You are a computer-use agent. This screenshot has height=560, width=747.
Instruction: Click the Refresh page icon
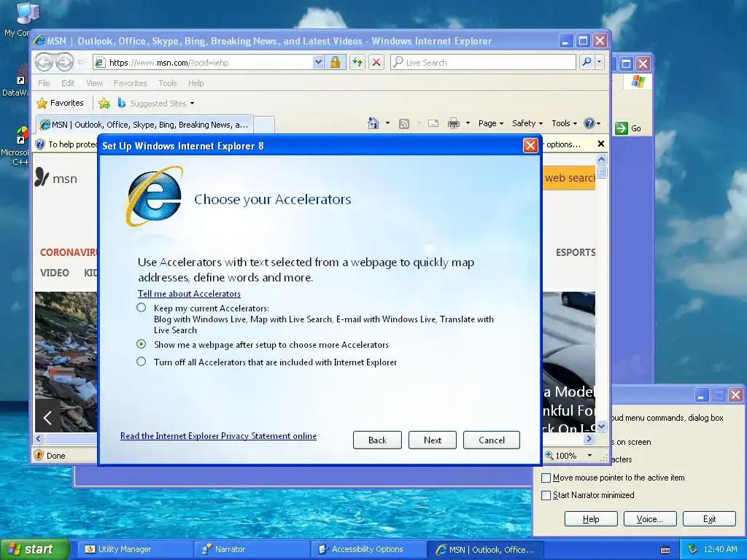(357, 62)
